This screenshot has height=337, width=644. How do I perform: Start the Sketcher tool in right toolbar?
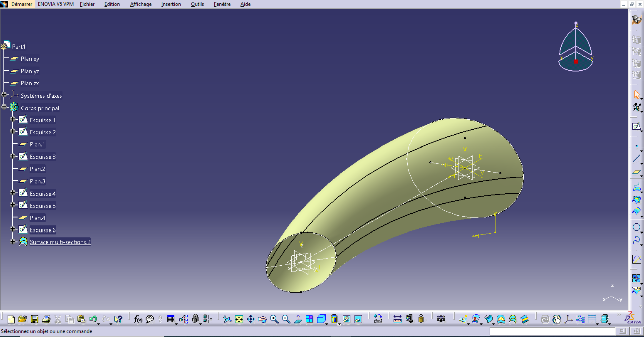(636, 126)
